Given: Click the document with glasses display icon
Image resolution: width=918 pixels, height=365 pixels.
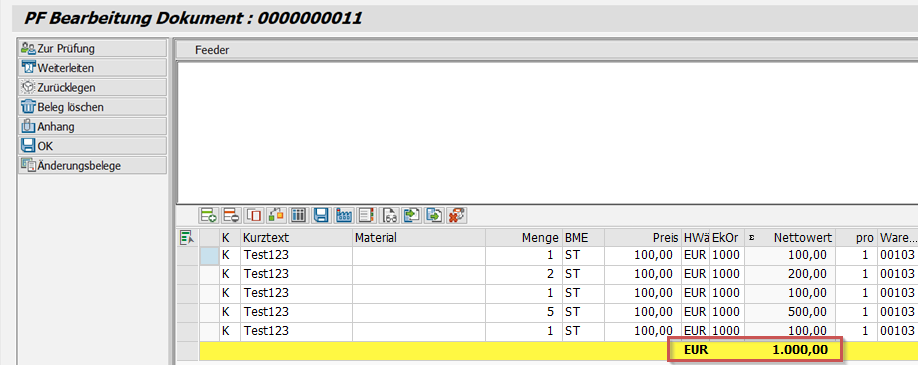Looking at the screenshot, I should [x=390, y=215].
